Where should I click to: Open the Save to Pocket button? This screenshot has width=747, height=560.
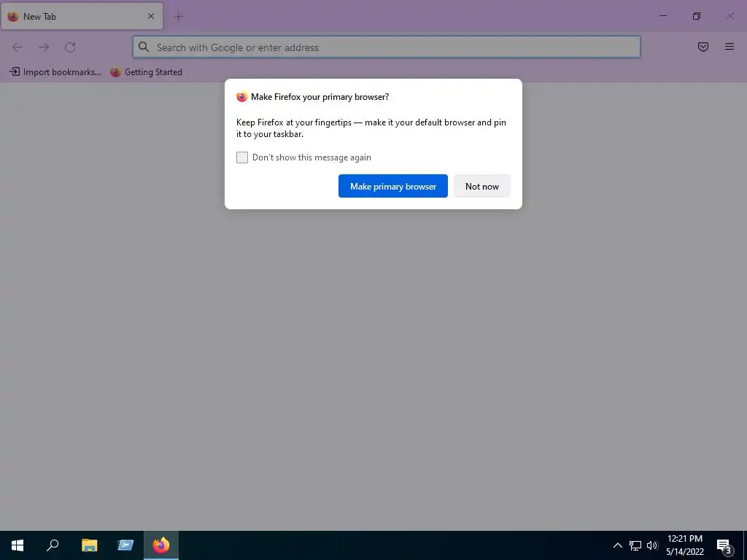703,47
